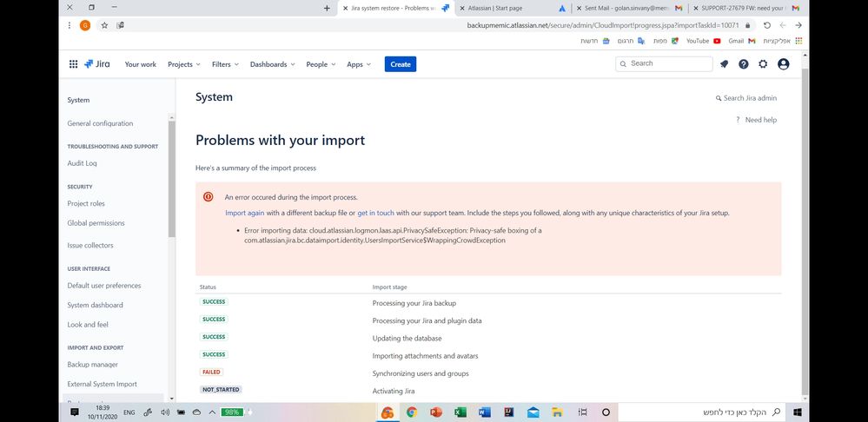Open the Mail app in taskbar
Image resolution: width=868 pixels, height=422 pixels.
pos(533,412)
